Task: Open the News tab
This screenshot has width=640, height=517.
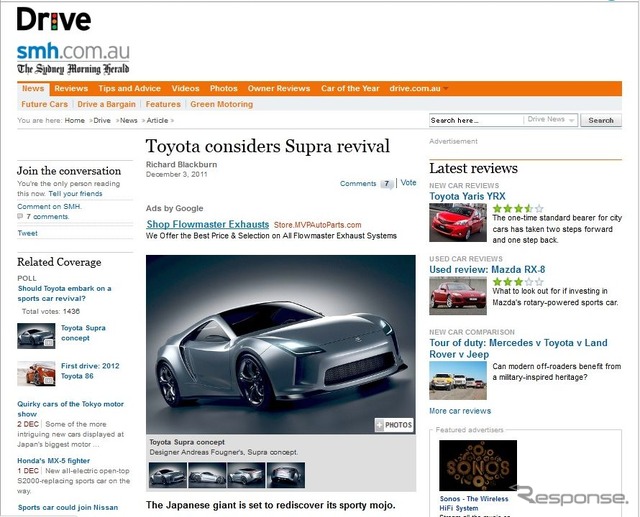Action: point(33,89)
